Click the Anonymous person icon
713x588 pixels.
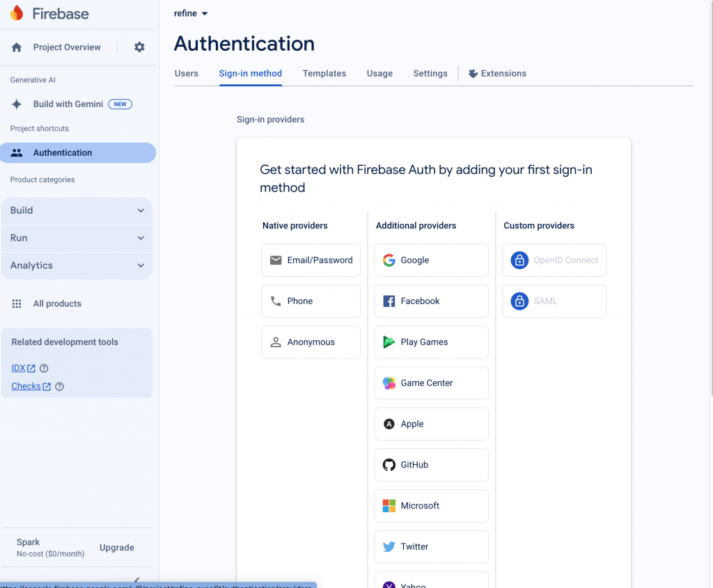point(276,342)
